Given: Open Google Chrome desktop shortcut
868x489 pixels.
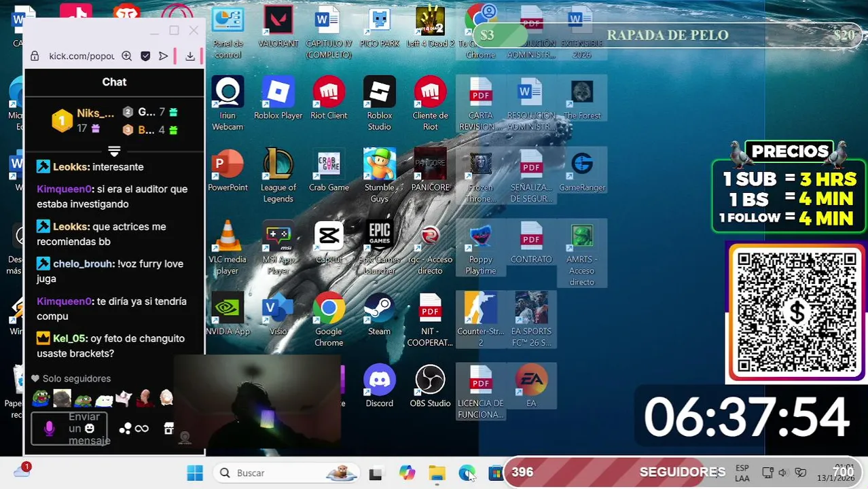Looking at the screenshot, I should pyautogui.click(x=329, y=320).
